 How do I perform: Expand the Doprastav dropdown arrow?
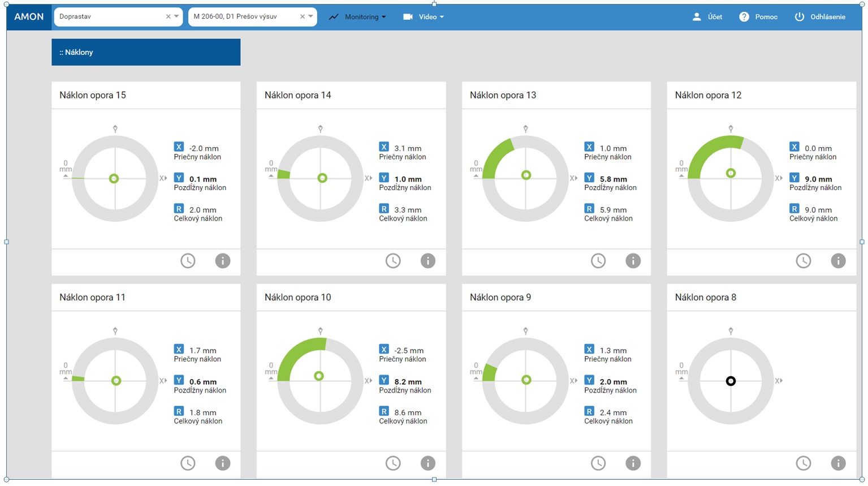[176, 17]
